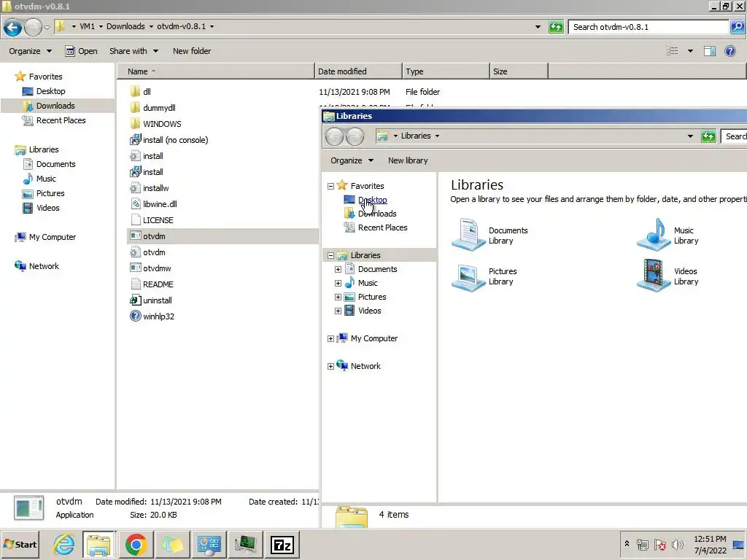Select the libwine.dll file
This screenshot has width=747, height=560.
[153, 204]
